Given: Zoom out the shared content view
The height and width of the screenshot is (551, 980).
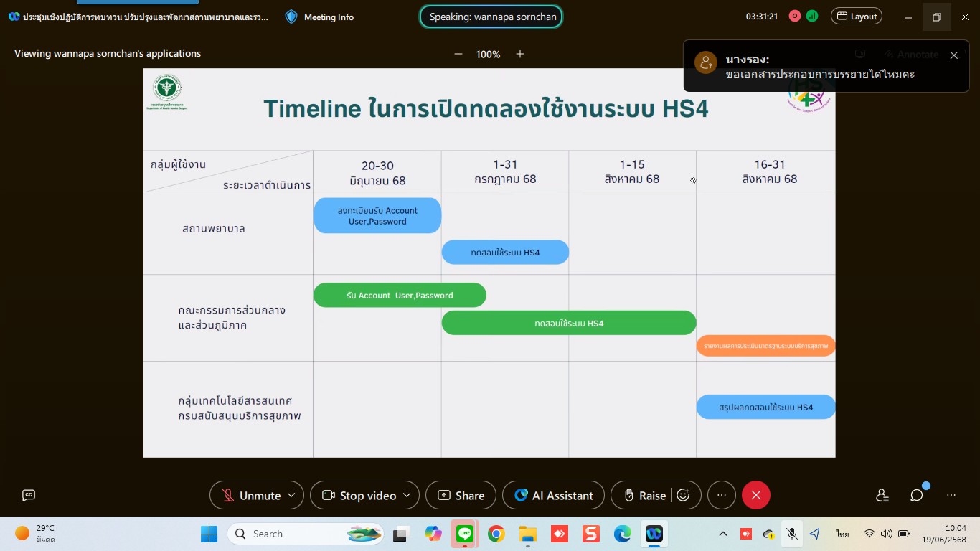Looking at the screenshot, I should (458, 54).
